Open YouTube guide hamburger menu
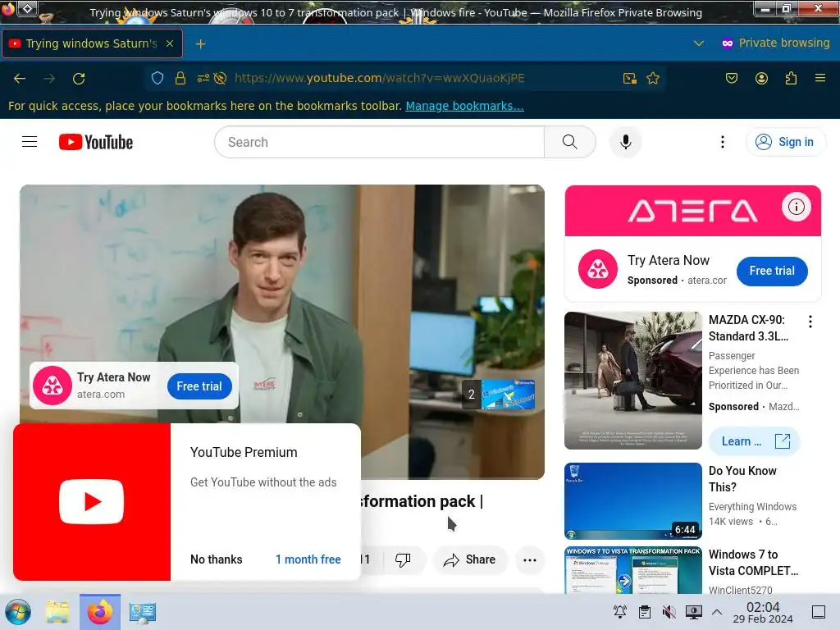This screenshot has height=630, width=840. pos(30,142)
